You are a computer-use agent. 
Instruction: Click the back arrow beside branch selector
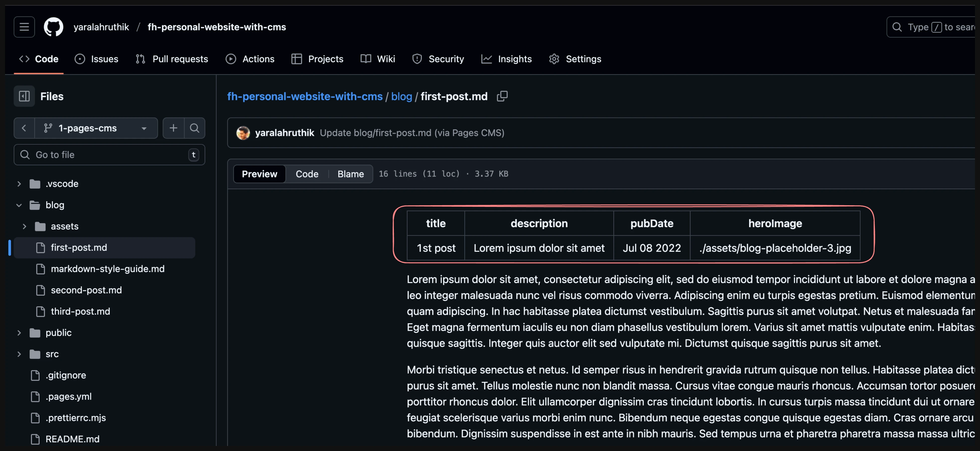tap(24, 128)
